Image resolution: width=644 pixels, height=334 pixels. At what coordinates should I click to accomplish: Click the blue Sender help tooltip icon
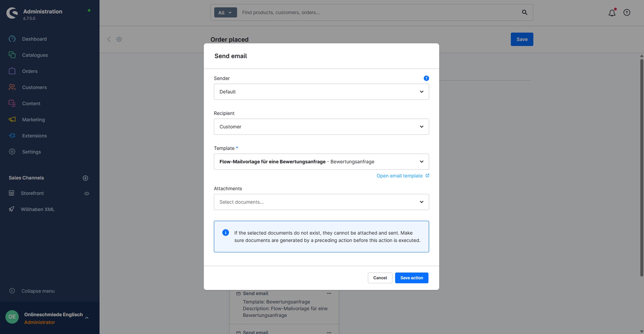(x=426, y=78)
